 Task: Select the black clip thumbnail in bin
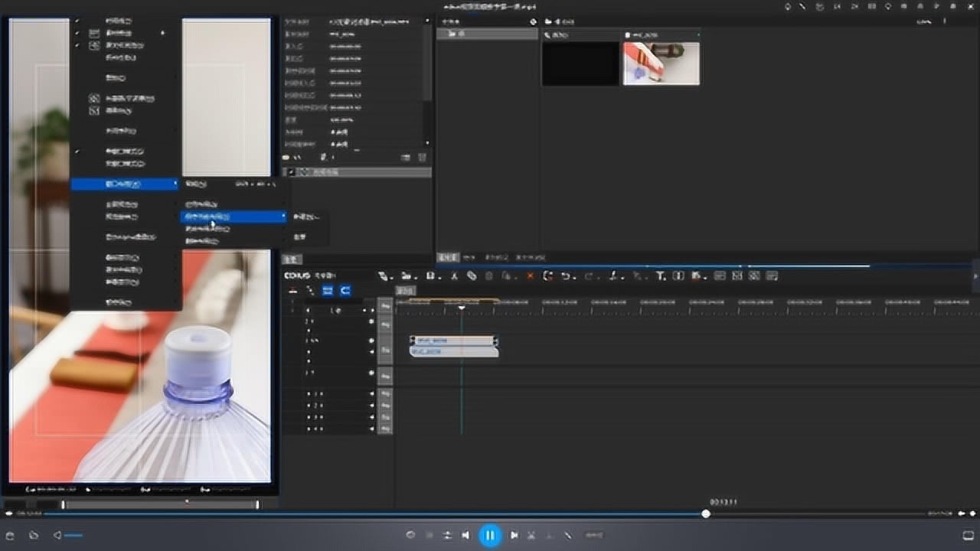(x=580, y=63)
